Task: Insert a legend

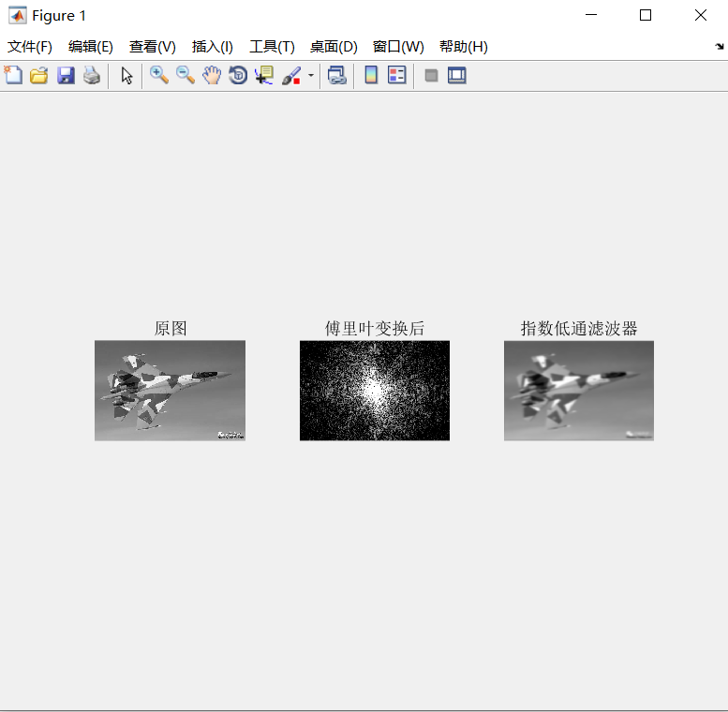Action: pos(397,75)
